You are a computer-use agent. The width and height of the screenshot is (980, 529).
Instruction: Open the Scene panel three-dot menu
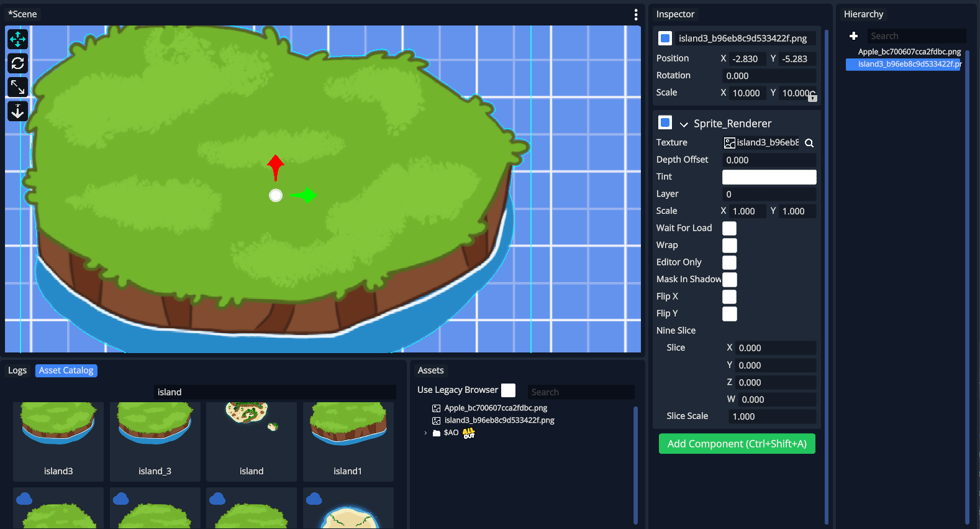(635, 14)
